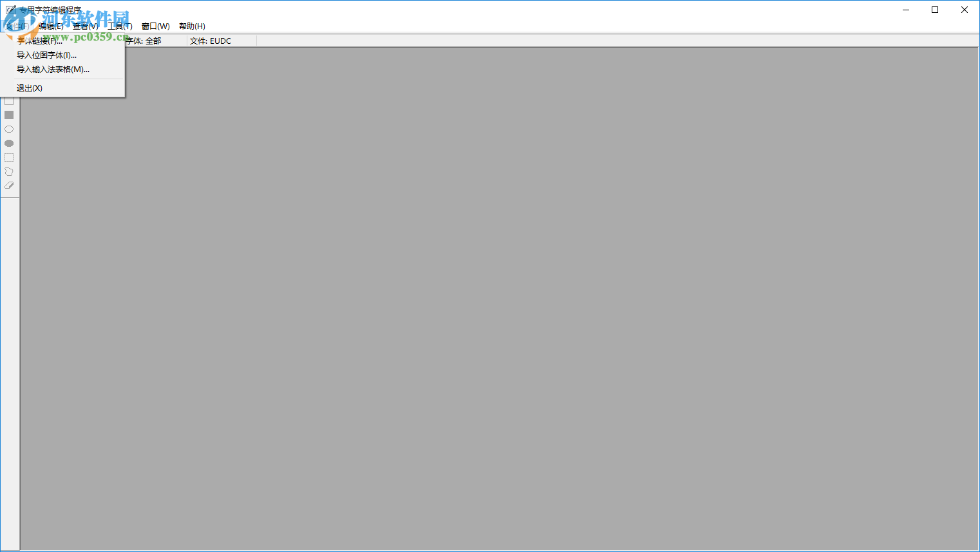This screenshot has height=552, width=980.
Task: Choose 导入位图字体(I)... menu entry
Action: 63,55
